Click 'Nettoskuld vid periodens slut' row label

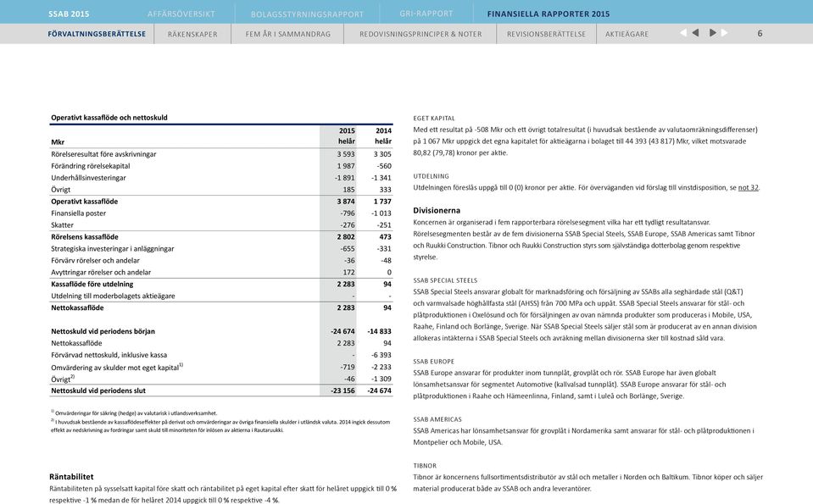tap(98, 390)
